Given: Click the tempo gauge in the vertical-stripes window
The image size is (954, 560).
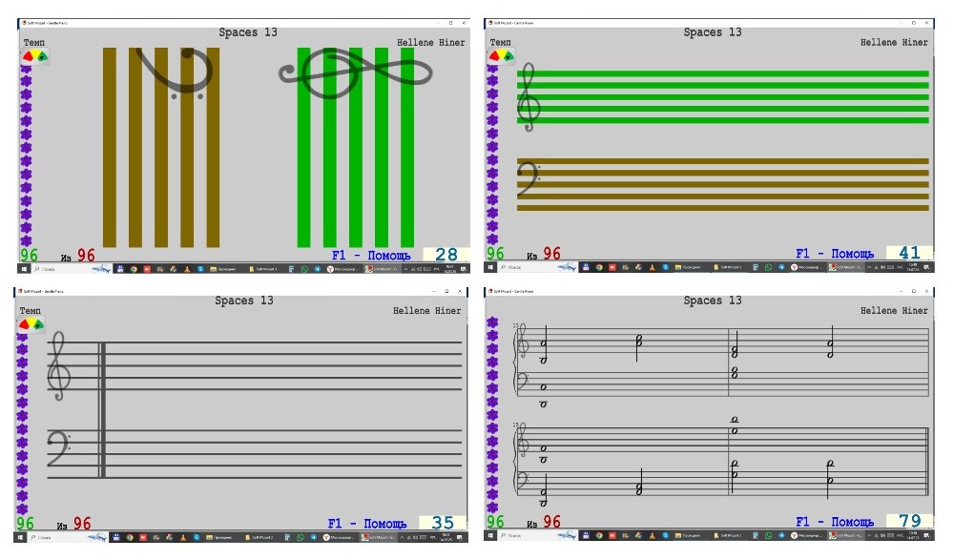Looking at the screenshot, I should coord(34,56).
